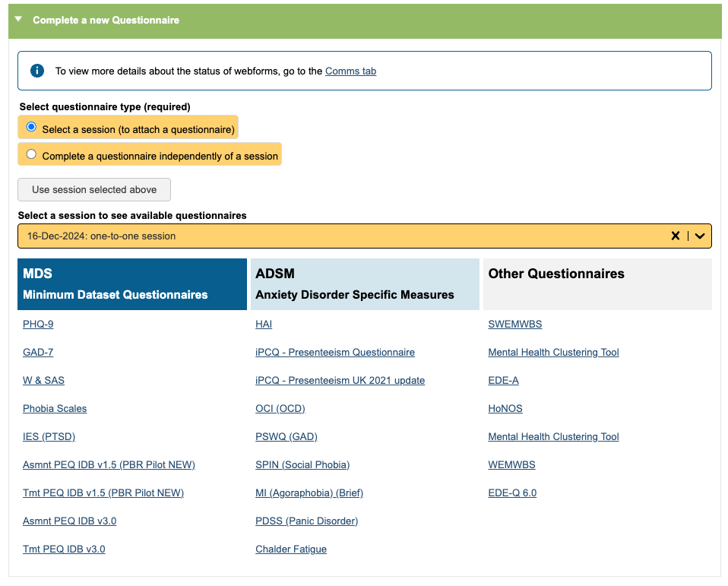
Task: Start the PDSS (Panic Disorder) questionnaire
Action: tap(306, 521)
